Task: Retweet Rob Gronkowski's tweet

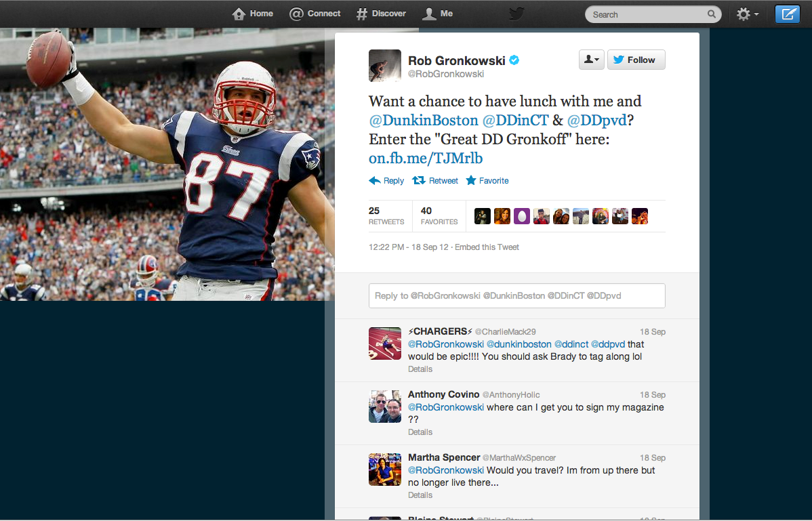Action: 435,181
